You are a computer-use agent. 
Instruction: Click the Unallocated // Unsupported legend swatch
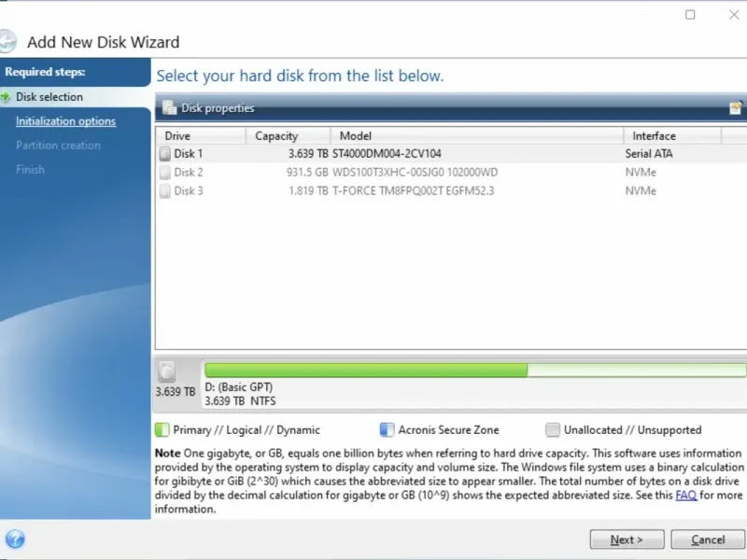(552, 430)
